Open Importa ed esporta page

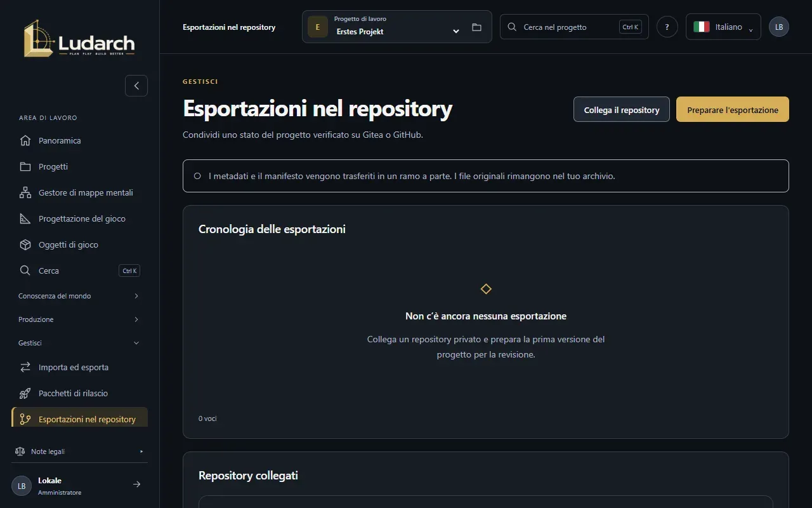[x=79, y=367]
